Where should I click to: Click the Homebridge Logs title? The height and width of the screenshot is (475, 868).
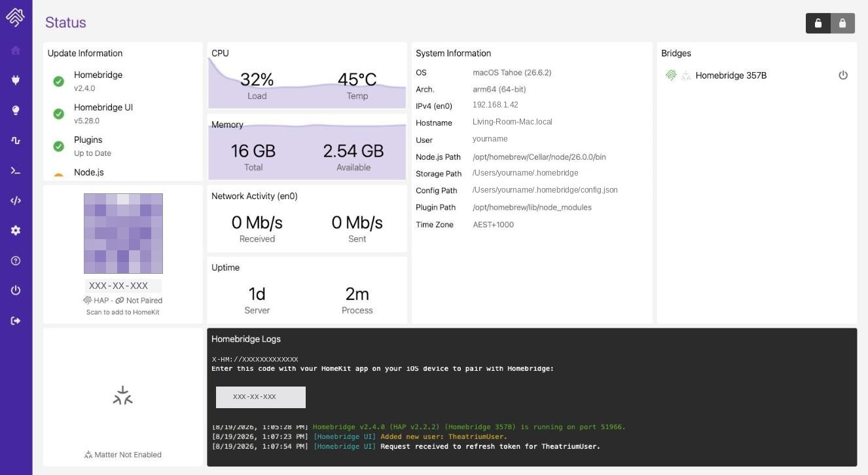246,339
